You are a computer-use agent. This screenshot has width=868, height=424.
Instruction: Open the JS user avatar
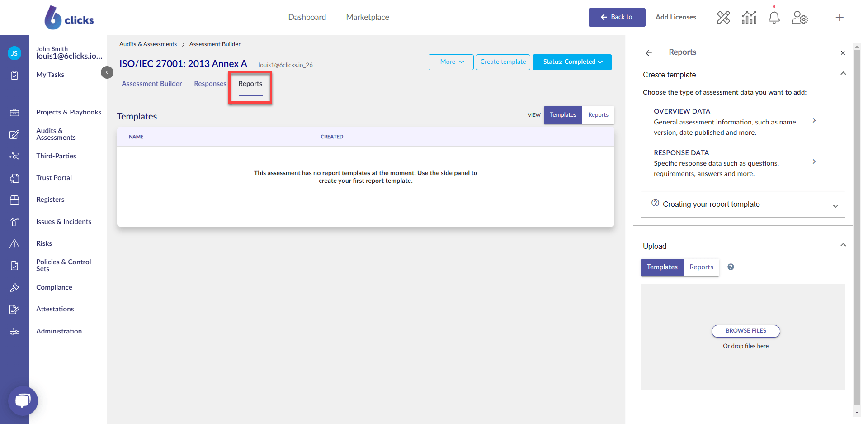[14, 53]
